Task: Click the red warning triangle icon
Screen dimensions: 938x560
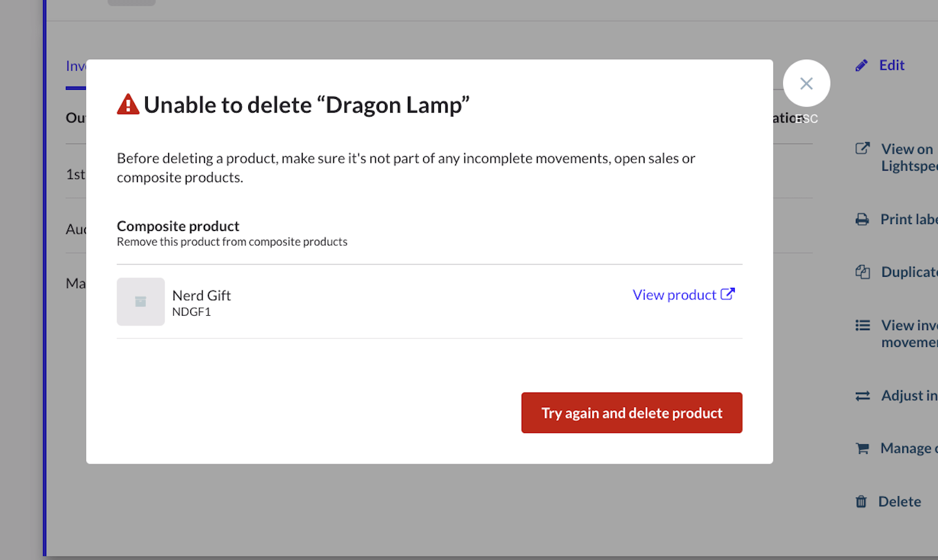Action: [x=128, y=104]
